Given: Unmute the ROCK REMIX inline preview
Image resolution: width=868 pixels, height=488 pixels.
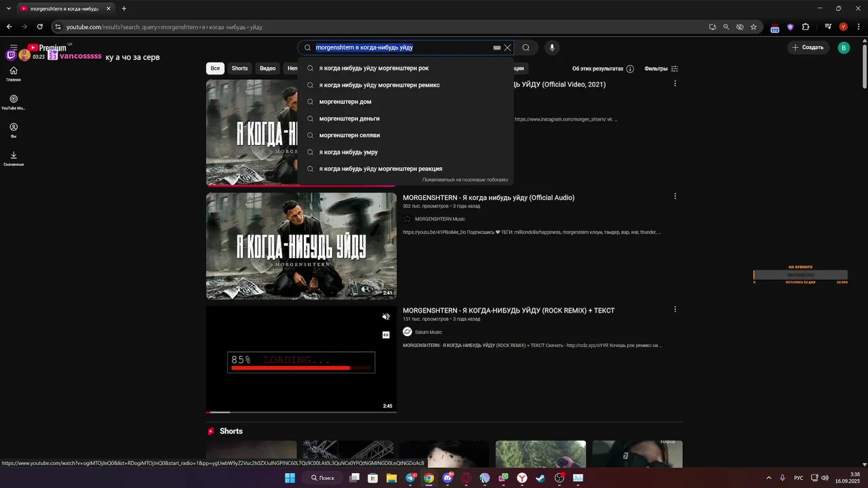Looking at the screenshot, I should point(386,317).
